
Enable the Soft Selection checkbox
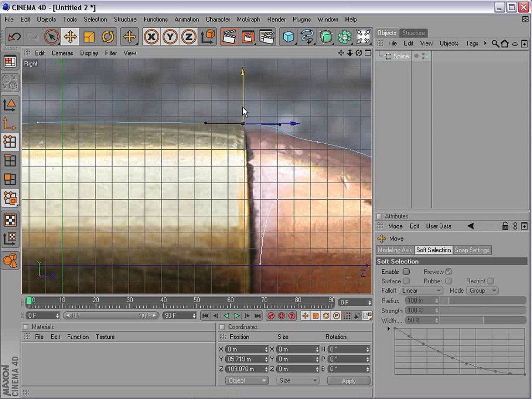coord(406,272)
